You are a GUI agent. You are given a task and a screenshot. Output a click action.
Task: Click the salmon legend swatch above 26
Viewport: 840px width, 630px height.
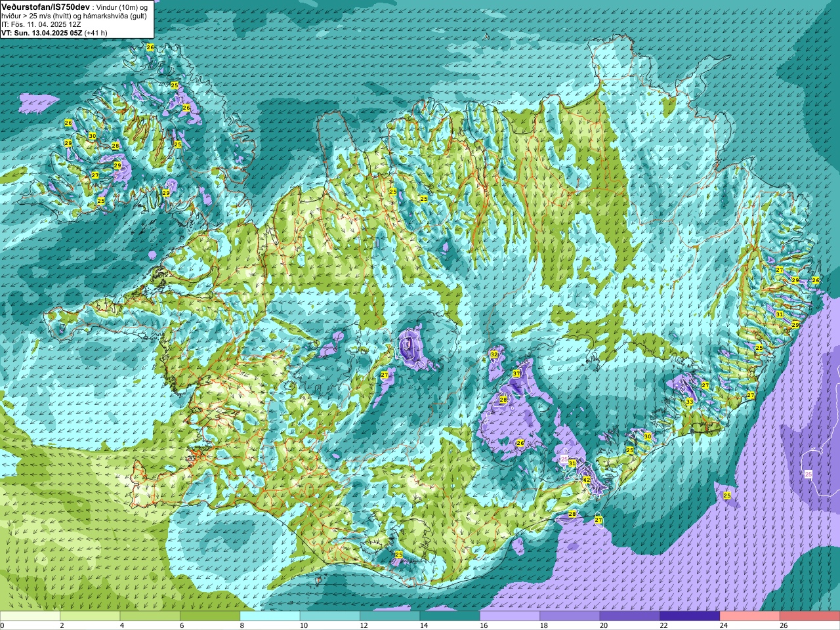pyautogui.click(x=810, y=616)
